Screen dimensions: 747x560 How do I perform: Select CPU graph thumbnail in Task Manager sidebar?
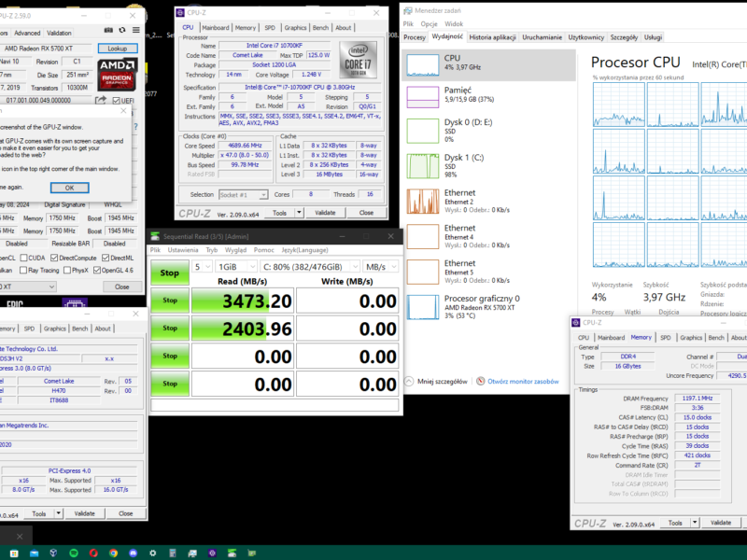pos(423,65)
